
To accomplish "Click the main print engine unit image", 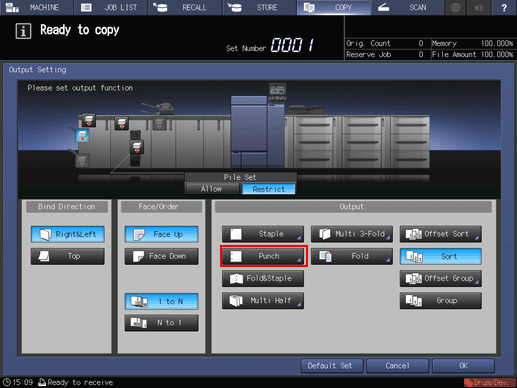I will pos(258,132).
